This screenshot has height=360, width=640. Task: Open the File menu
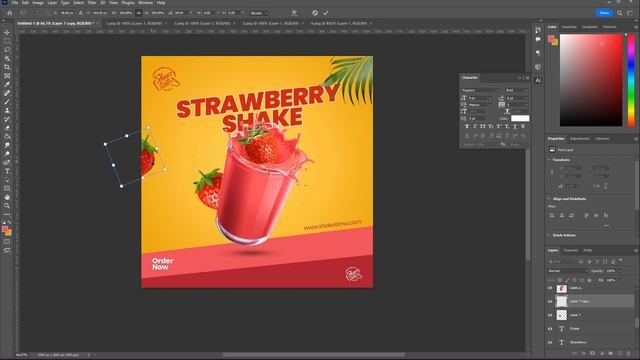15,2
